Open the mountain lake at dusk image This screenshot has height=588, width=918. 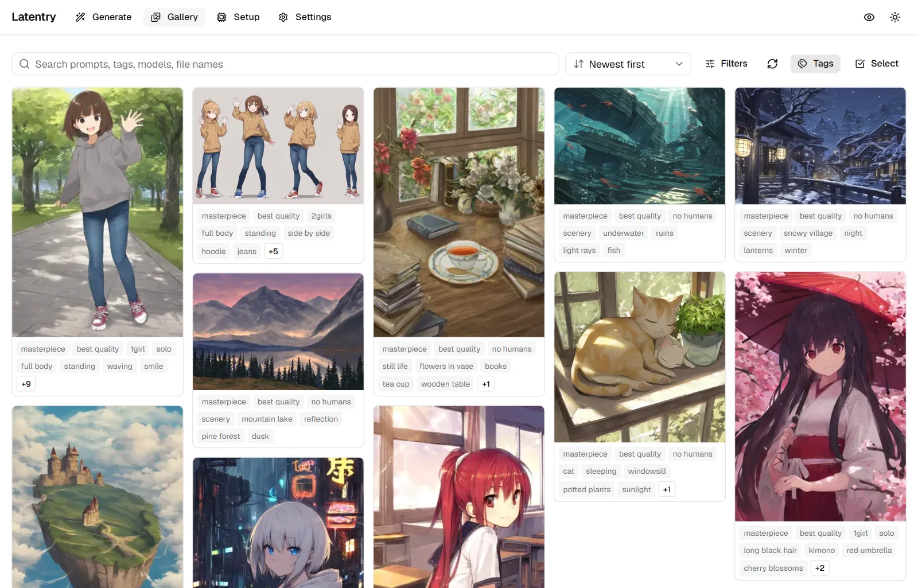[278, 332]
